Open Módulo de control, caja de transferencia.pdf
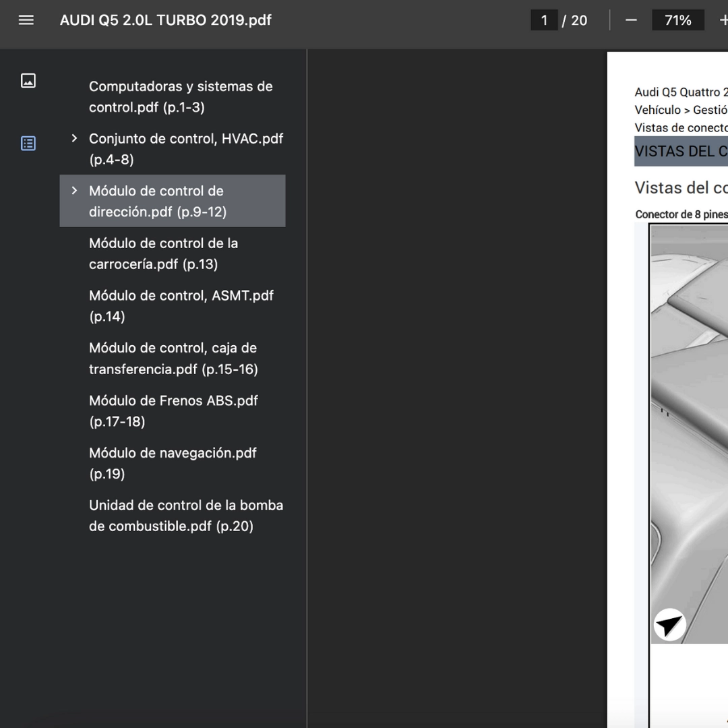This screenshot has width=728, height=728. click(173, 359)
